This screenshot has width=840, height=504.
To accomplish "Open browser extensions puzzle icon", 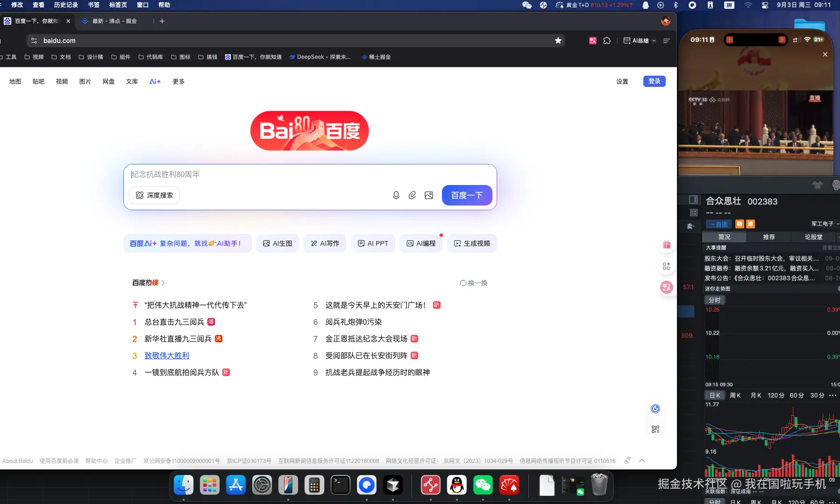I will 607,41.
